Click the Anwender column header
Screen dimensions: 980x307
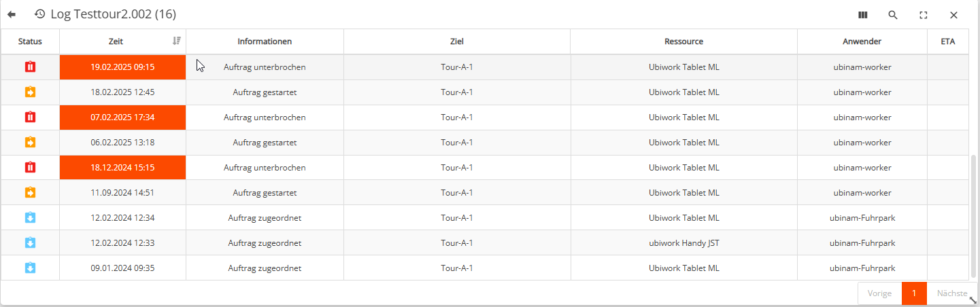pos(862,42)
